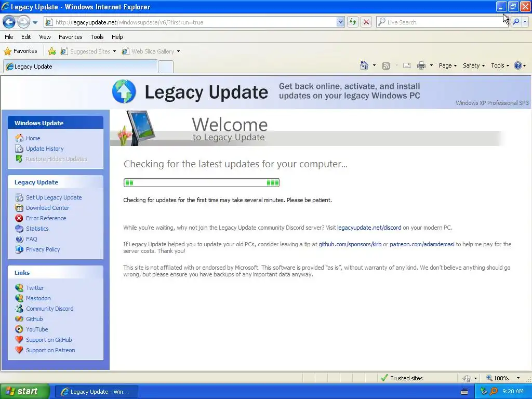Open the FAQ sidebar link
This screenshot has height=399, width=532.
coord(31,239)
